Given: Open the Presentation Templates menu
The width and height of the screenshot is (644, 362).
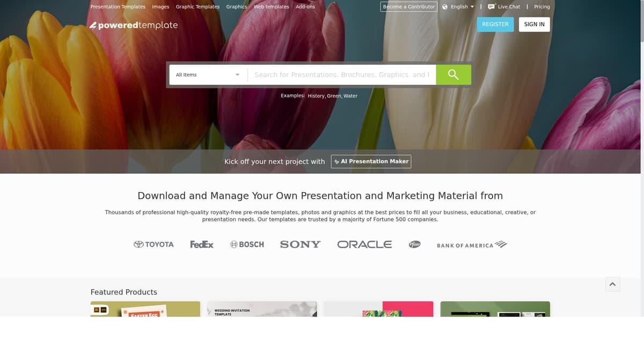Looking at the screenshot, I should pyautogui.click(x=118, y=6).
